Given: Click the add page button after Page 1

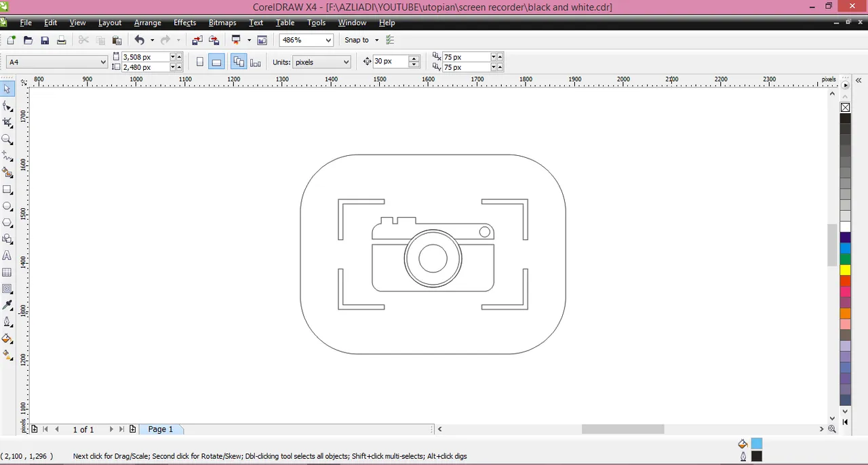Looking at the screenshot, I should tap(132, 429).
